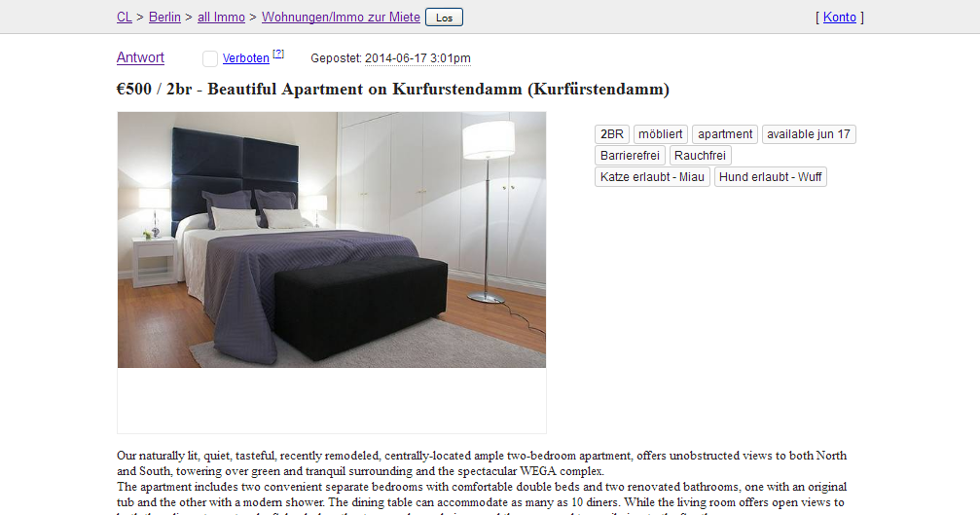Click the Hund erlaubt - Wuff tag
Screen dimensions: 980x515
pyautogui.click(x=770, y=177)
